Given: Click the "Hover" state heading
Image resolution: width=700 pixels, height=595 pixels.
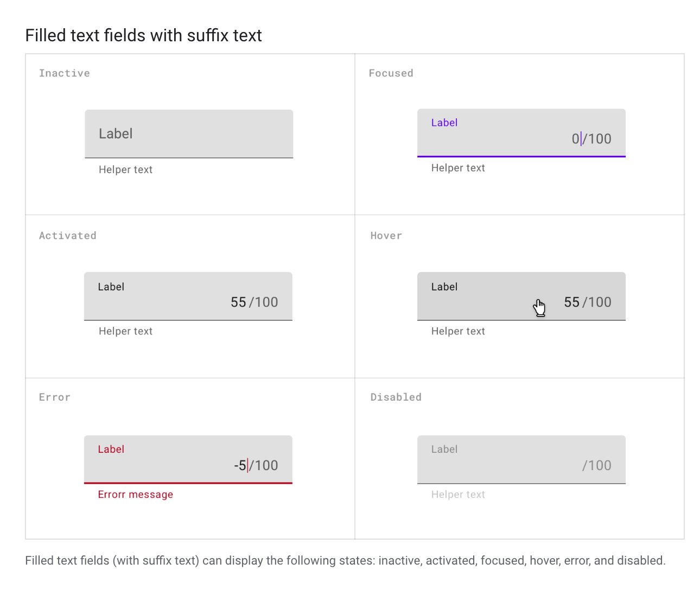Looking at the screenshot, I should (386, 236).
